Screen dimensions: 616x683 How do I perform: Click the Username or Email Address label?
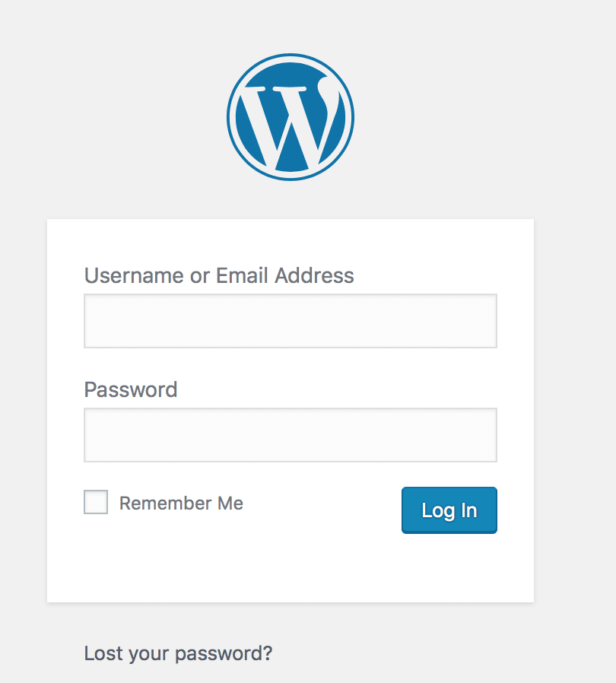pyautogui.click(x=219, y=275)
